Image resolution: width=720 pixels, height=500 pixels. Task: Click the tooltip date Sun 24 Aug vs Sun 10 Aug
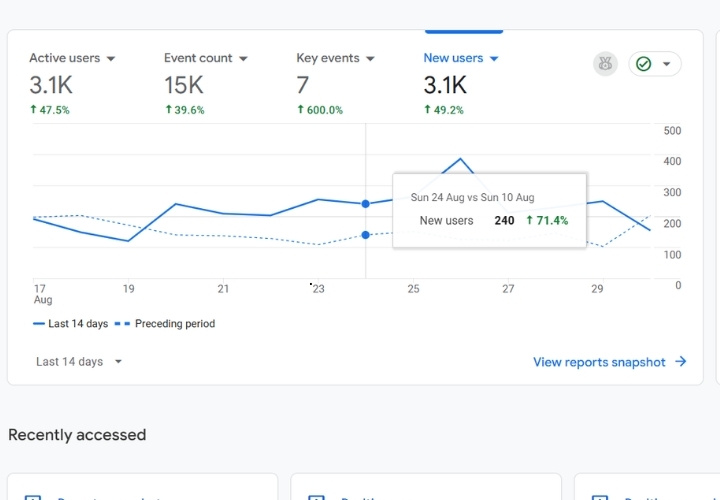click(472, 197)
